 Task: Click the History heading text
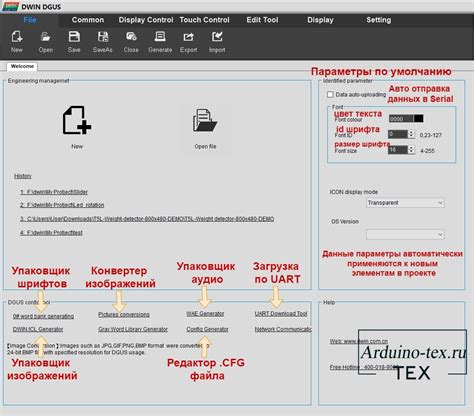23,176
